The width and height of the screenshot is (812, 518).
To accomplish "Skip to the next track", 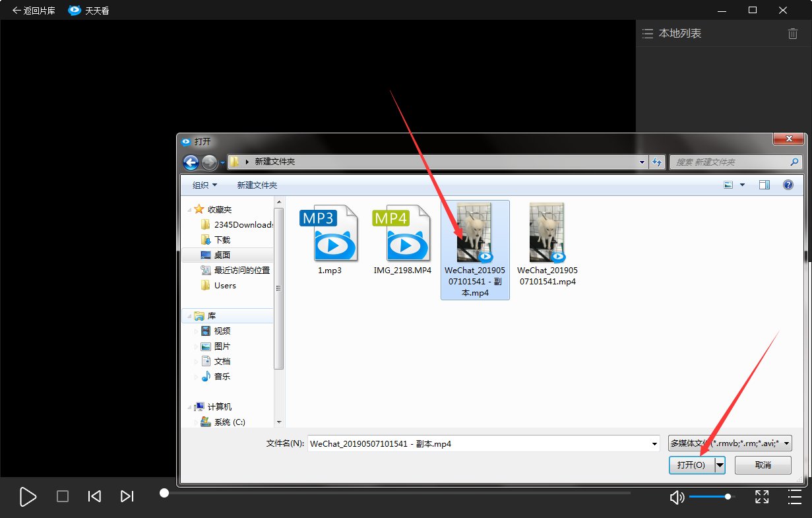I will click(x=127, y=496).
